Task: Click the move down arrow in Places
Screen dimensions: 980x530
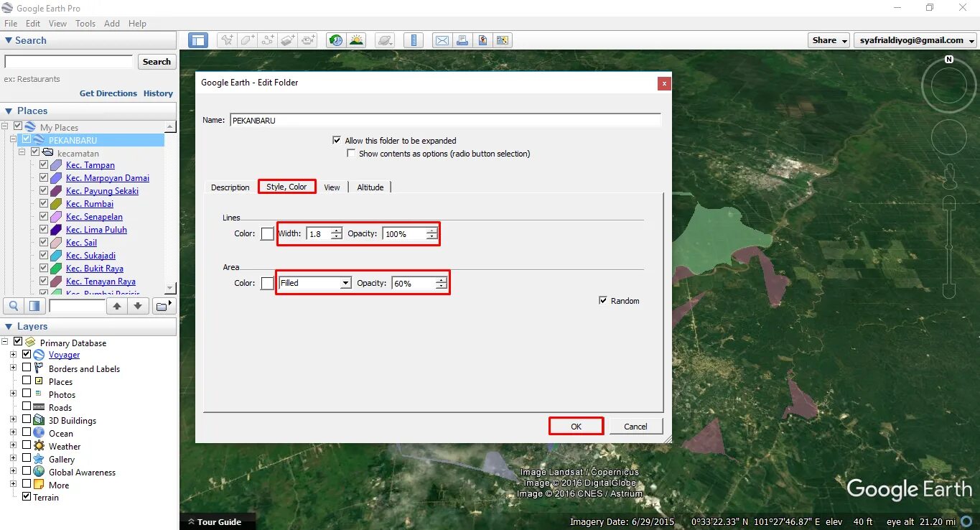Action: tap(138, 306)
